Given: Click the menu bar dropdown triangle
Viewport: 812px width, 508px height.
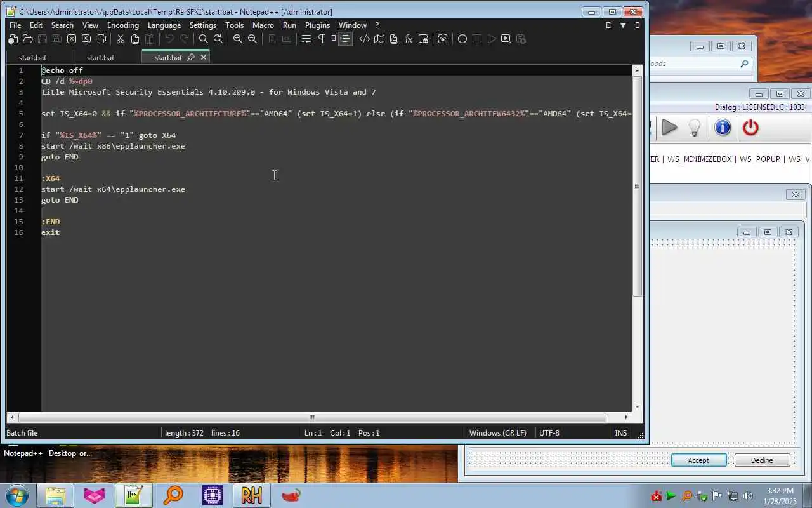Looking at the screenshot, I should point(623,25).
